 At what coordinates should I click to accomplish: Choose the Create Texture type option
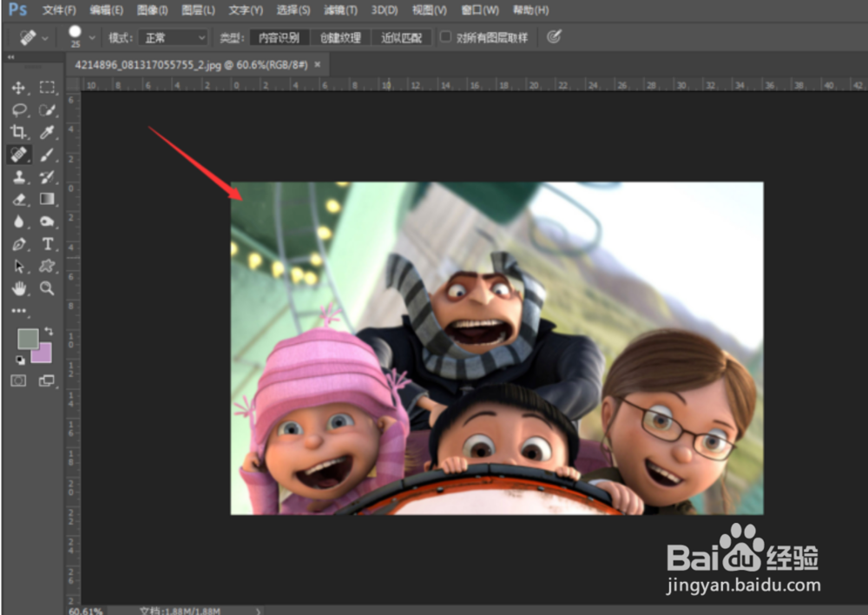340,37
